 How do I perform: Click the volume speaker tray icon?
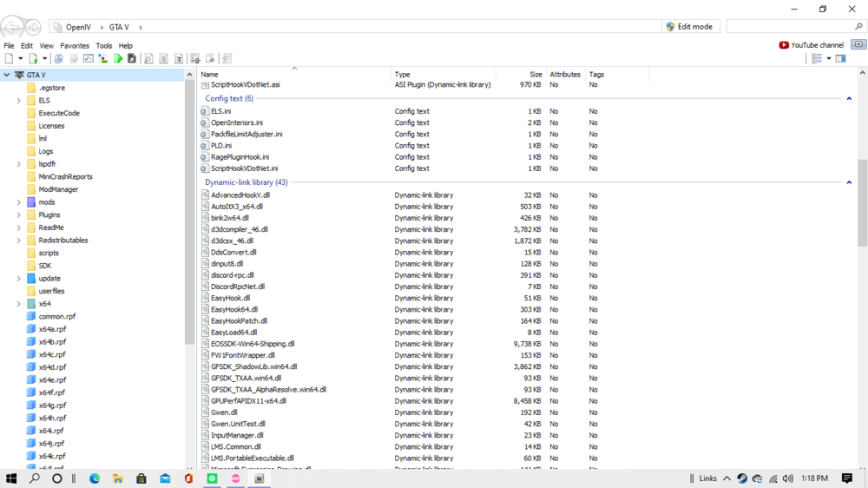(788, 478)
